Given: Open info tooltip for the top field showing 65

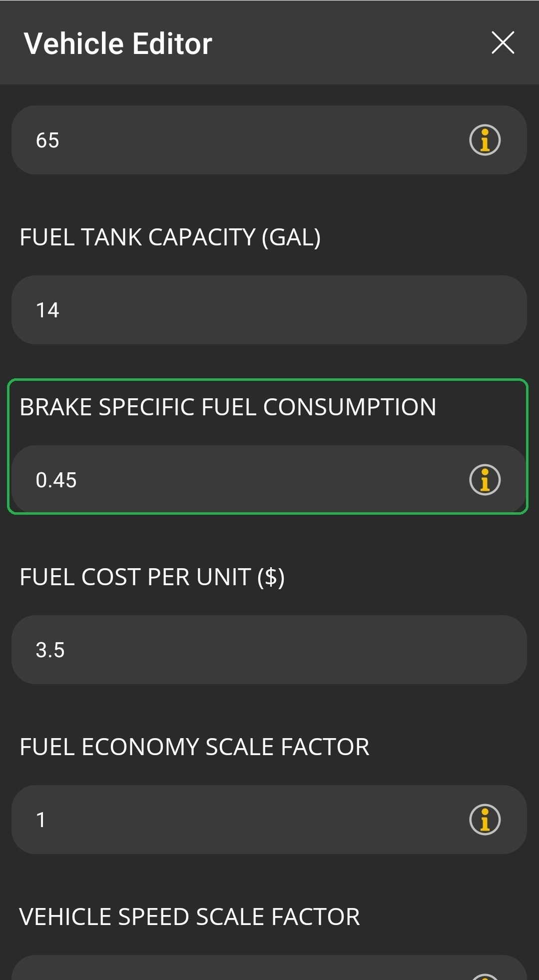Looking at the screenshot, I should coord(485,140).
